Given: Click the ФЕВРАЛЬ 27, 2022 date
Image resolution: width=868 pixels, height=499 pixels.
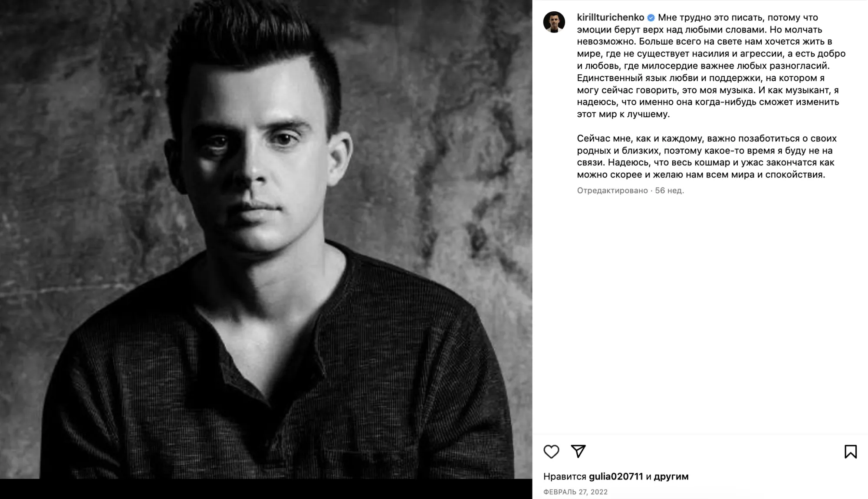Looking at the screenshot, I should 575,492.
